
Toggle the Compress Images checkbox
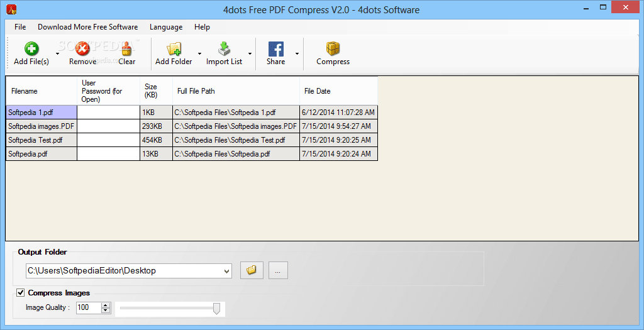click(20, 293)
